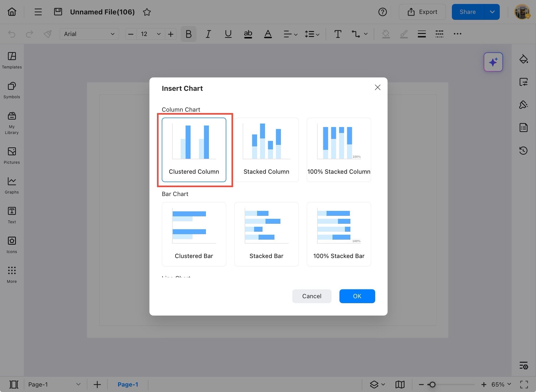Open version History in right sidebar
The width and height of the screenshot is (536, 392).
524,151
